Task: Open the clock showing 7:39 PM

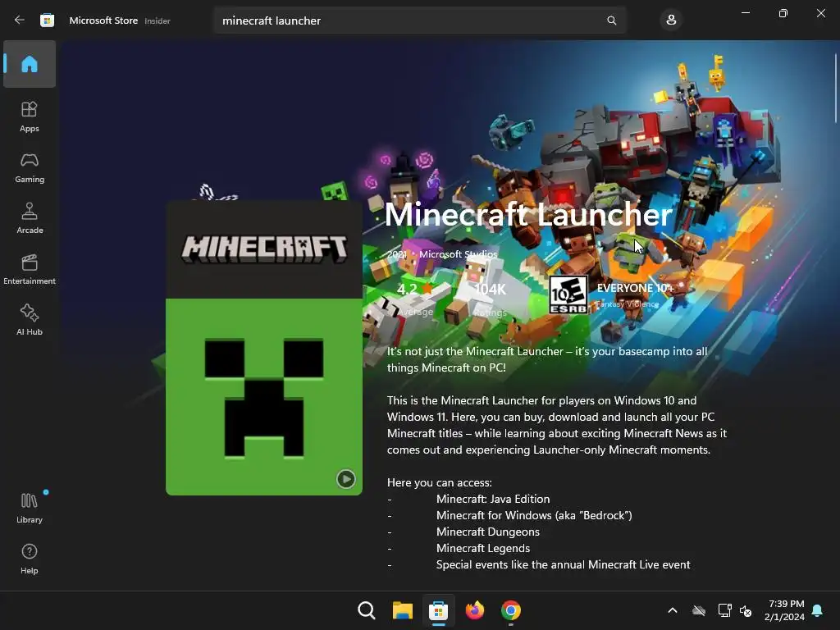Action: (x=784, y=610)
